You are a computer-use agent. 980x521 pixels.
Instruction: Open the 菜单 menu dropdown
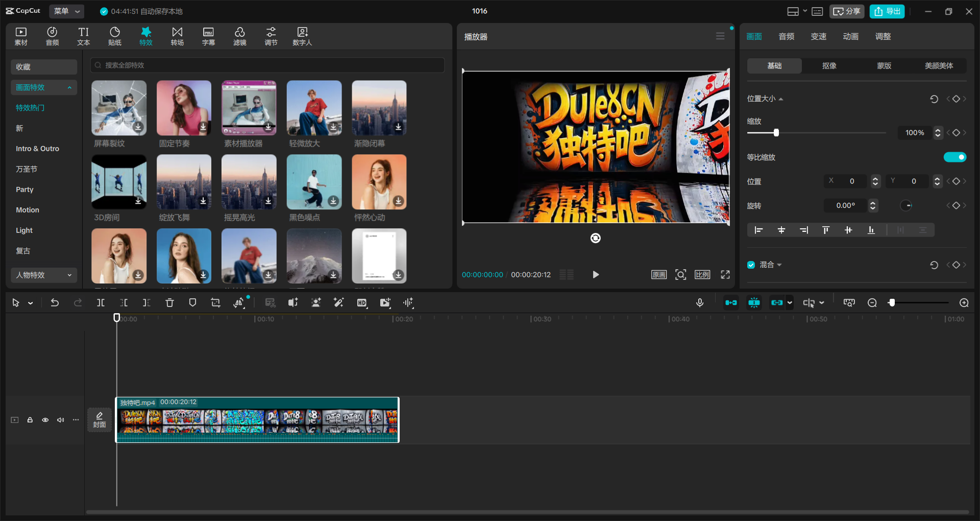[x=67, y=11]
